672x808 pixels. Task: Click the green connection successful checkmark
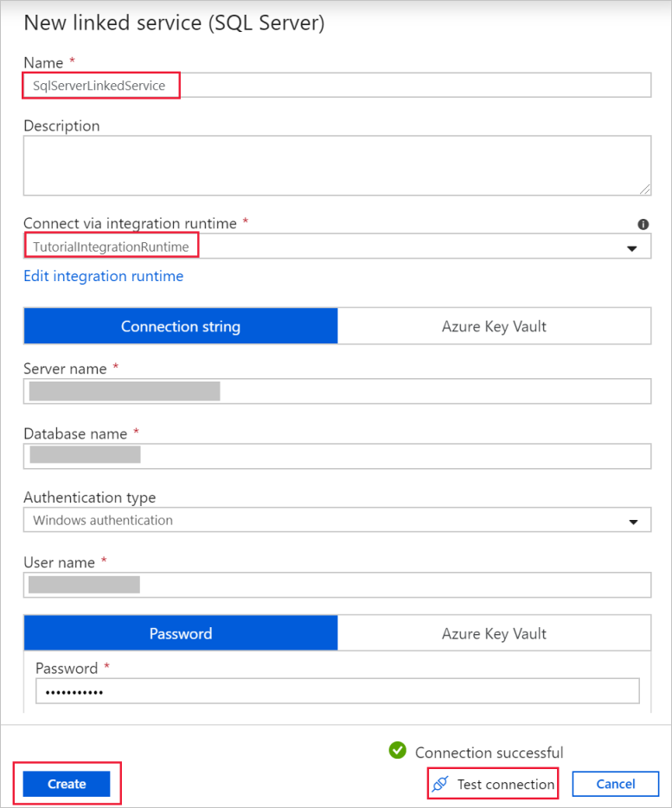point(398,752)
